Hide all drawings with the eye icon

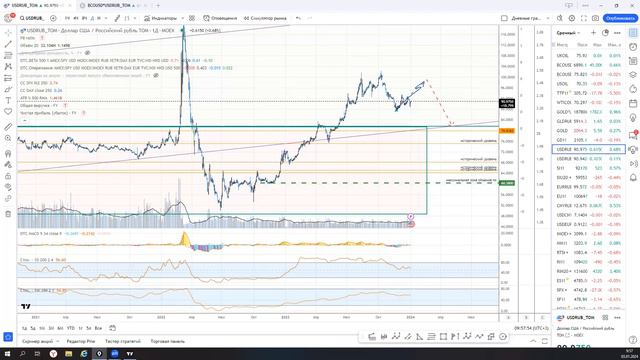[x=8, y=187]
